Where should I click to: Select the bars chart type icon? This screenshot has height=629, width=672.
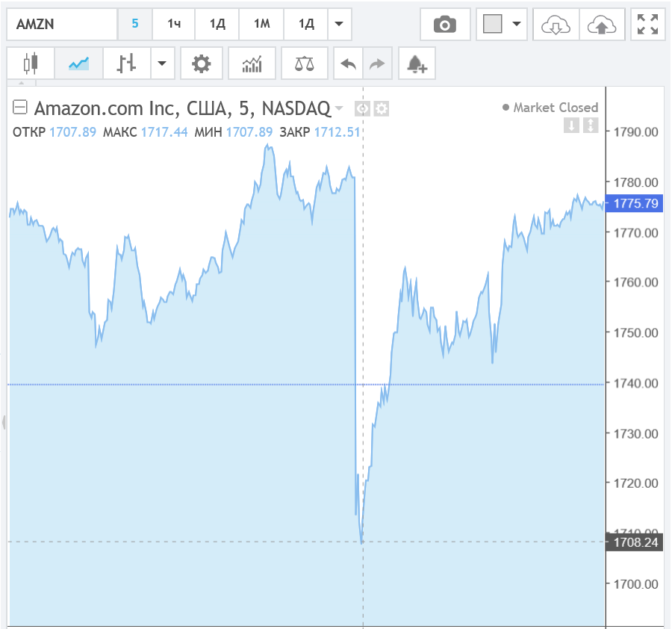pos(126,63)
